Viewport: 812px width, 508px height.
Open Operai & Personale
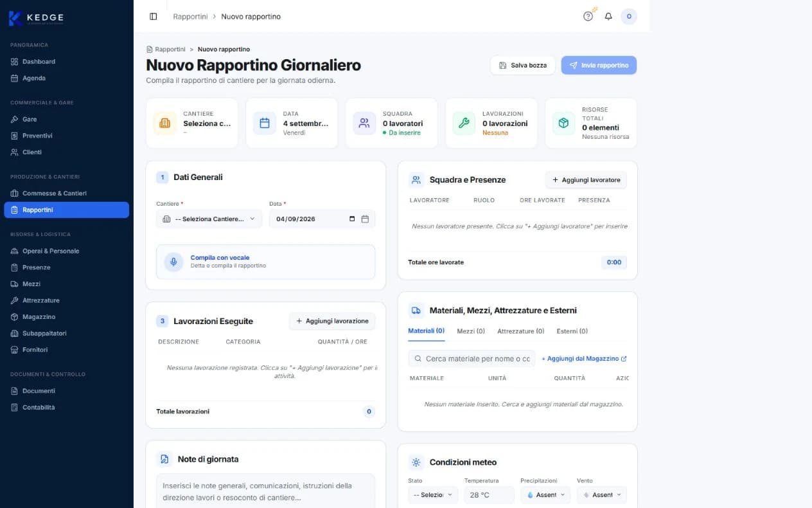click(x=66, y=251)
